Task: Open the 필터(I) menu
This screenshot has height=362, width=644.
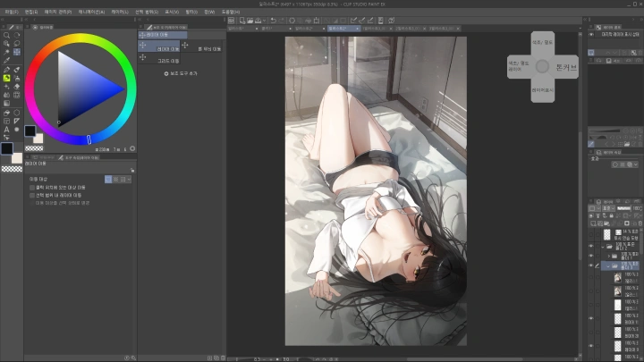Action: (191, 12)
